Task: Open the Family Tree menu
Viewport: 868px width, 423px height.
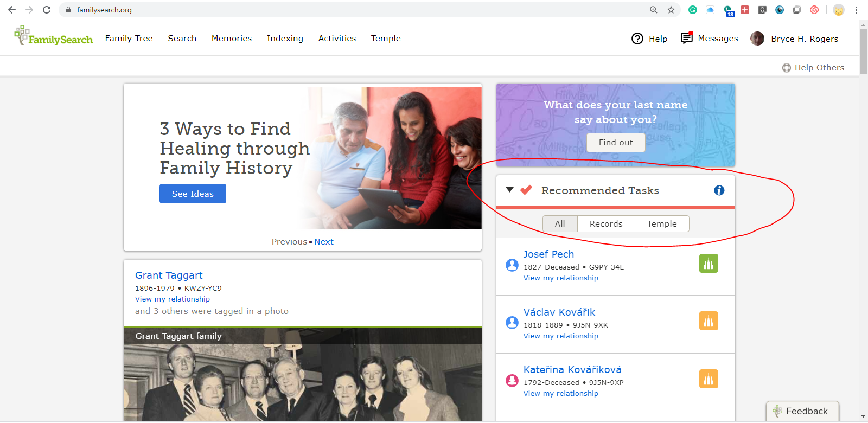Action: 129,39
